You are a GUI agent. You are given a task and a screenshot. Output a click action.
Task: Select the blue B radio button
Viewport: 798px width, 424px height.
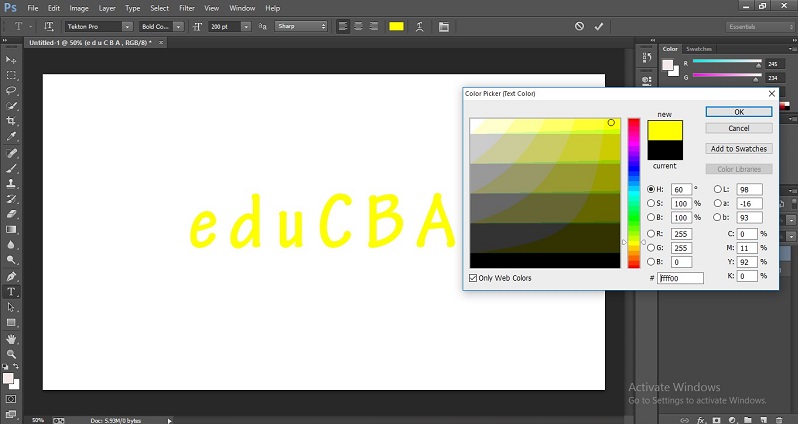(x=651, y=262)
